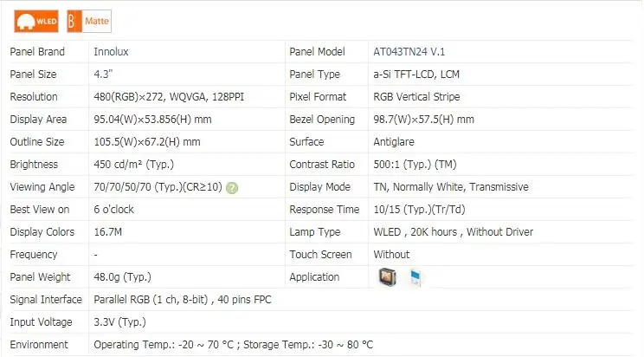The width and height of the screenshot is (644, 357).
Task: Click the 'Viewing Angle' label
Action: point(42,187)
